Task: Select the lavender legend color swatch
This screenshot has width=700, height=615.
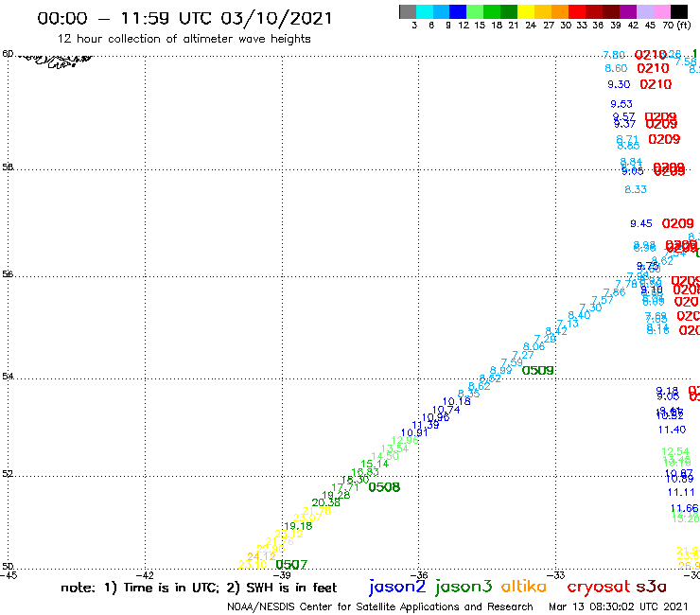Action: click(644, 11)
